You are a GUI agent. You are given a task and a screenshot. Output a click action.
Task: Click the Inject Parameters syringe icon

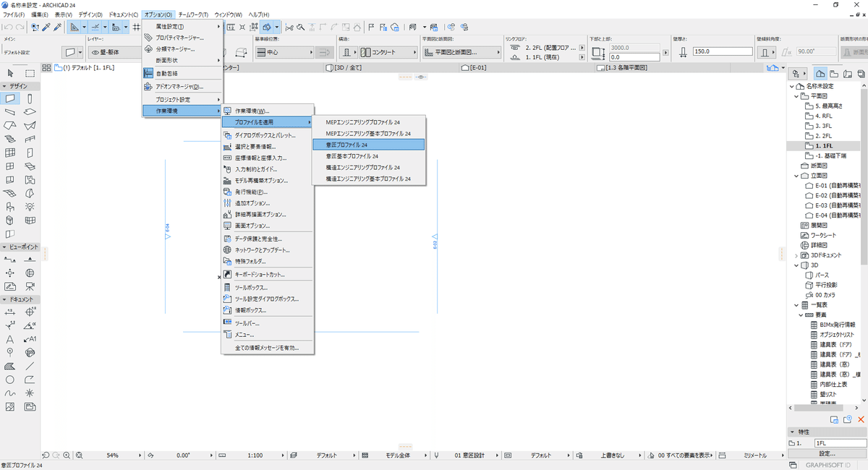pyautogui.click(x=58, y=27)
